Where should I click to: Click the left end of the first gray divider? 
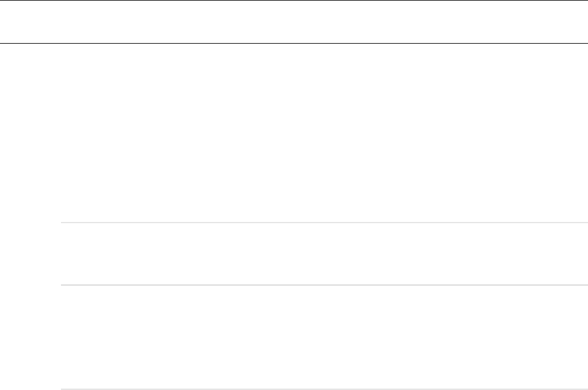(65, 223)
